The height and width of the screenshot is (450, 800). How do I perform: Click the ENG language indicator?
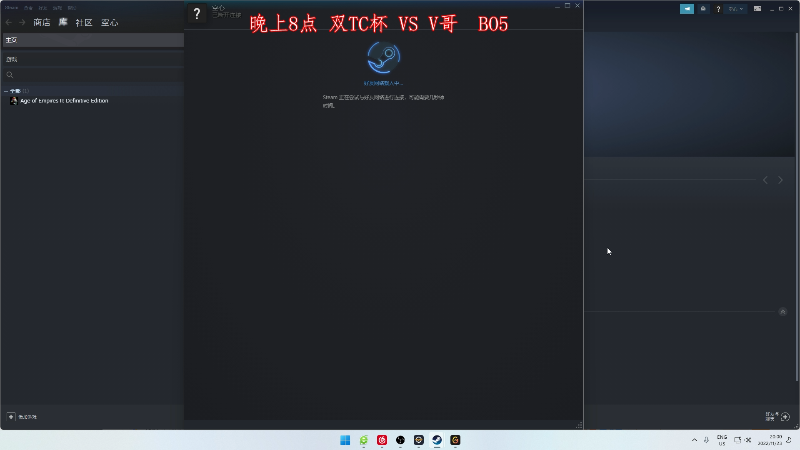pyautogui.click(x=722, y=440)
